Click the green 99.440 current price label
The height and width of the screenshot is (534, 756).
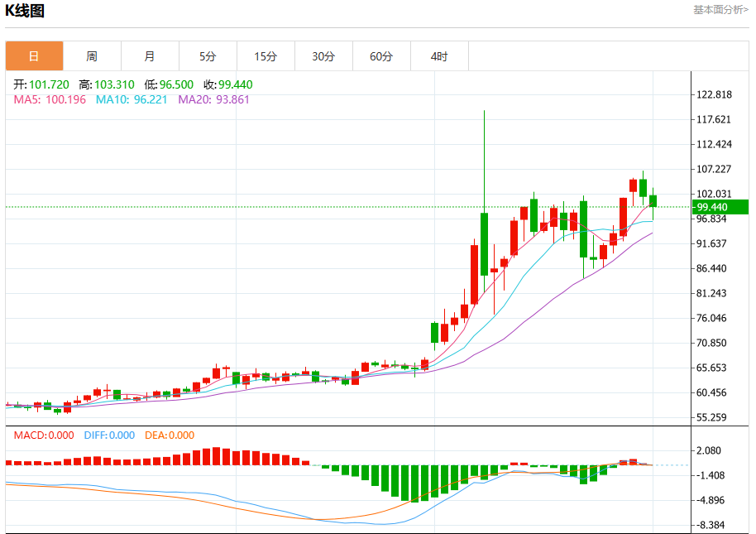(x=720, y=207)
